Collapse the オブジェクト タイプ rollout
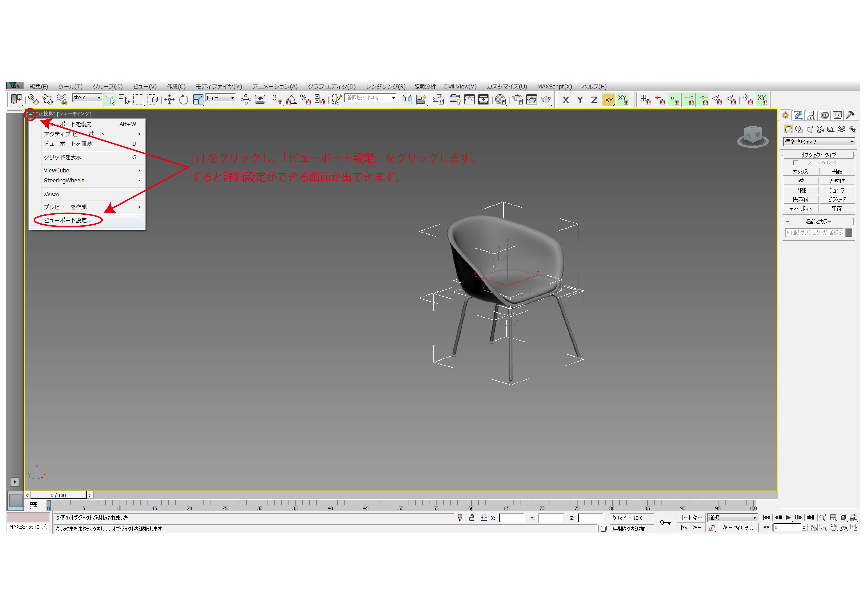Screen dimensions: 866x616 [818, 155]
